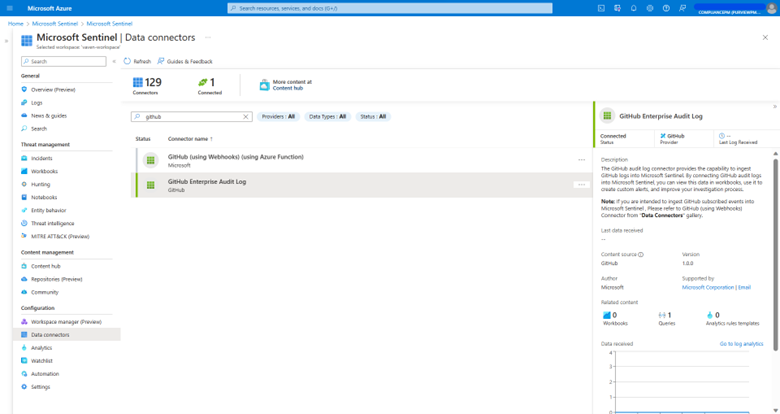Viewport: 780px width, 414px height.
Task: Open more options for GitHub Enterprise Audit Log row
Action: click(581, 185)
